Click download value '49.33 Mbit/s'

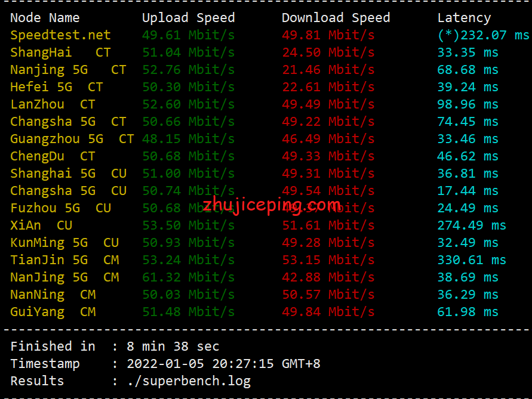tap(328, 156)
